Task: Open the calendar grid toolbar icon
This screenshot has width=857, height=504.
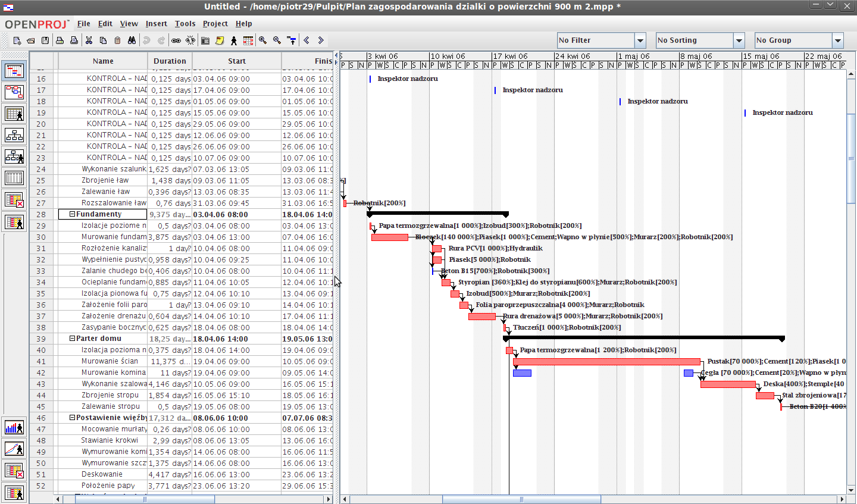Action: tap(248, 40)
